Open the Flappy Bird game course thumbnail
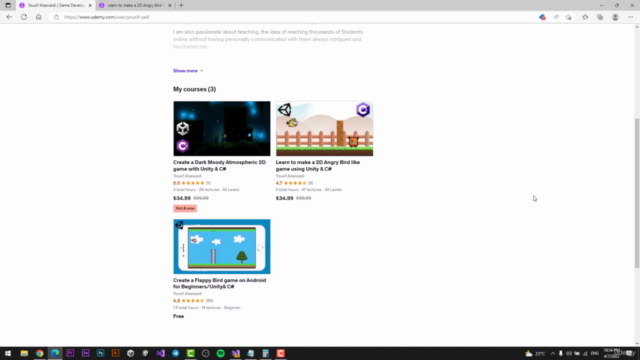The height and width of the screenshot is (360, 640). tap(222, 247)
